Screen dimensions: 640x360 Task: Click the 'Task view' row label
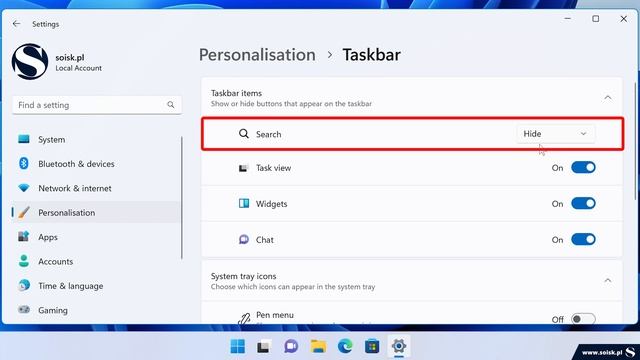pyautogui.click(x=273, y=168)
